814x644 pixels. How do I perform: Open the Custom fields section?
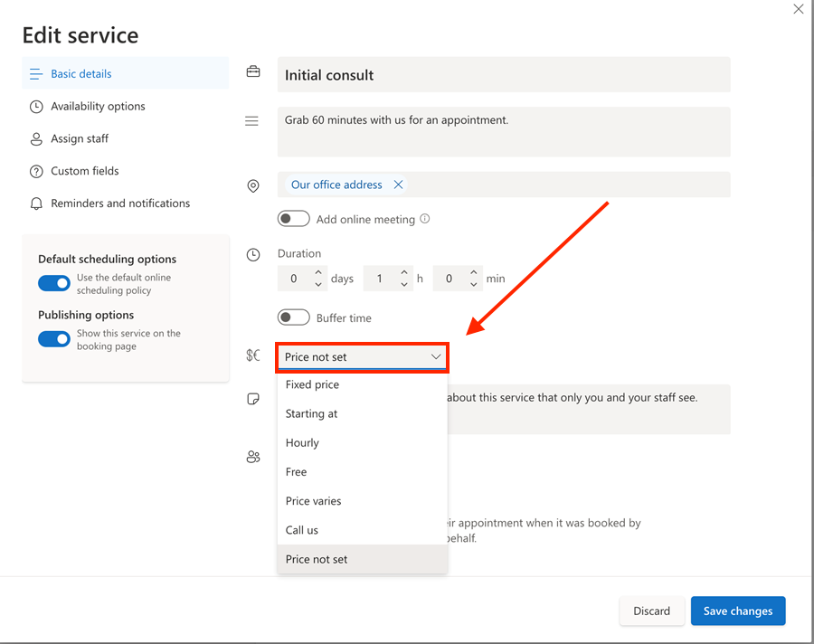point(125,171)
